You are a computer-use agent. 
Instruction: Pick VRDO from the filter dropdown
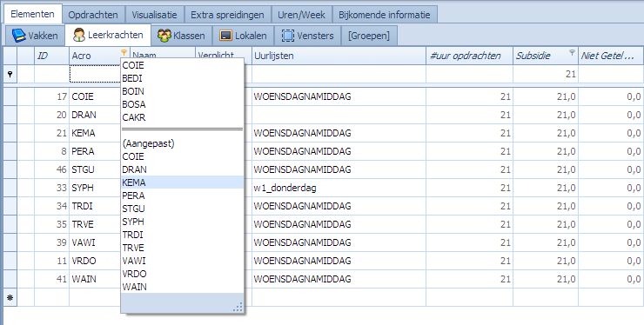pos(182,274)
